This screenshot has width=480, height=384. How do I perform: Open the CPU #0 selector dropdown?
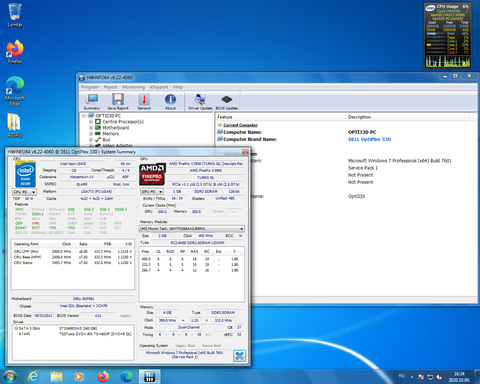24,192
